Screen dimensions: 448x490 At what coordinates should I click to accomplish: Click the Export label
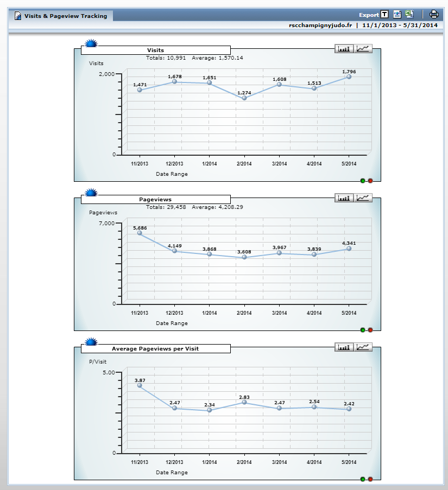coord(369,15)
